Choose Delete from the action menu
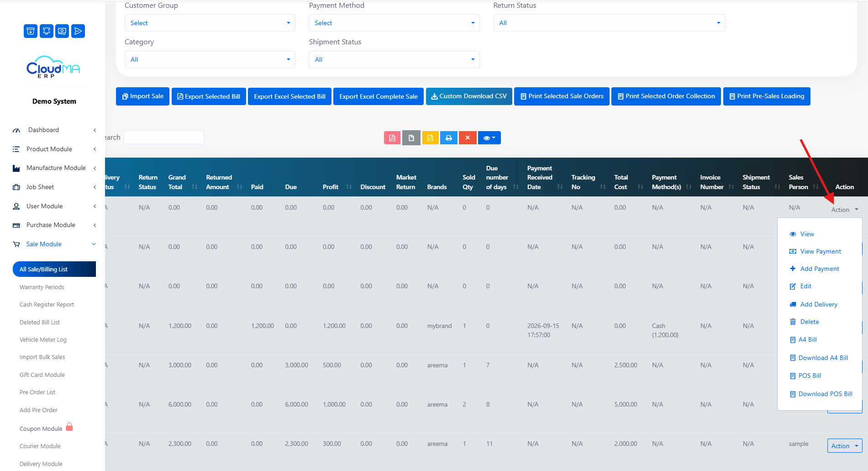868x471 pixels. (x=809, y=322)
